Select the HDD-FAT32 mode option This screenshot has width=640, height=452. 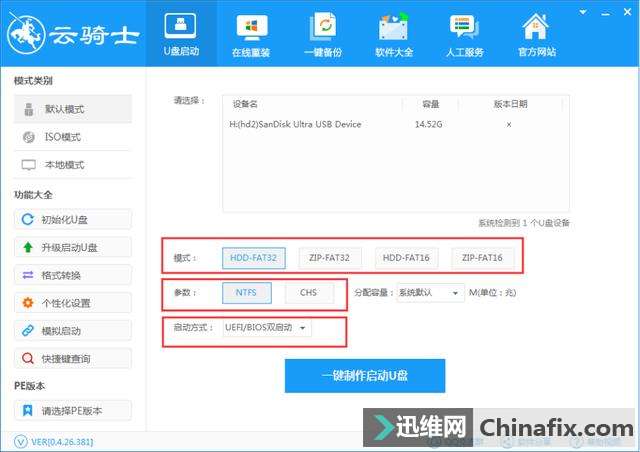[255, 258]
